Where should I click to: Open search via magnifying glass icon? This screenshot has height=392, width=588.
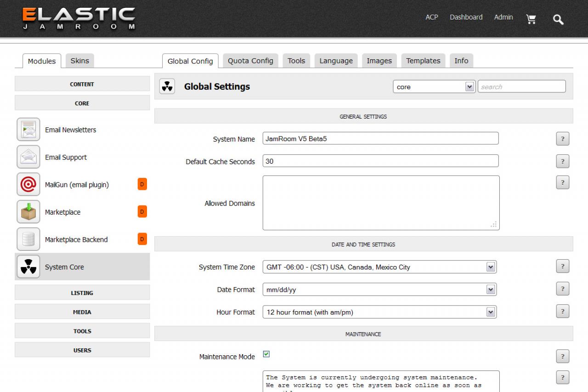point(558,19)
